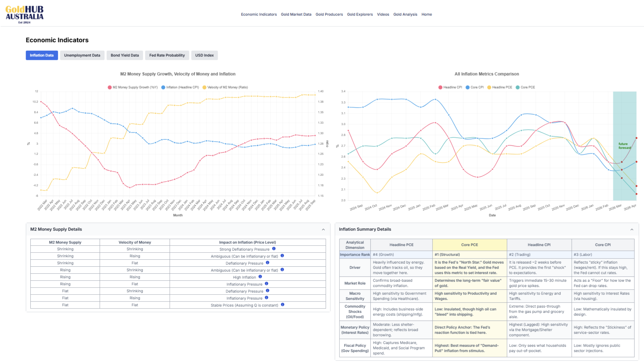644x363 pixels.
Task: Toggle Velocity of M2 Money legend series
Action: click(225, 87)
